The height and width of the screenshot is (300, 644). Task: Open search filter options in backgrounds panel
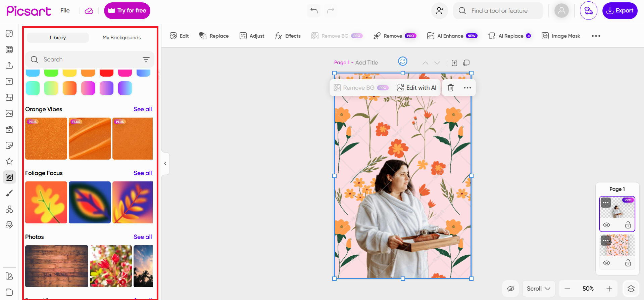146,59
